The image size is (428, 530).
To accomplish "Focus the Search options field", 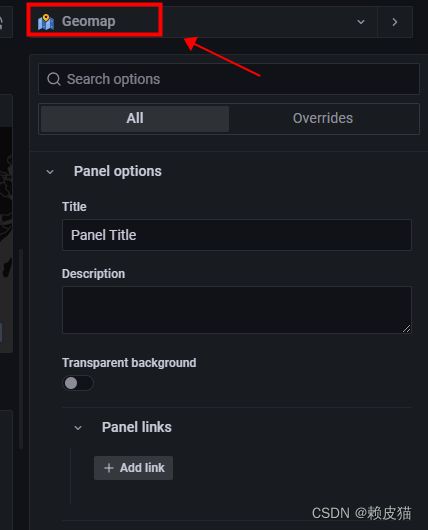I will click(229, 79).
